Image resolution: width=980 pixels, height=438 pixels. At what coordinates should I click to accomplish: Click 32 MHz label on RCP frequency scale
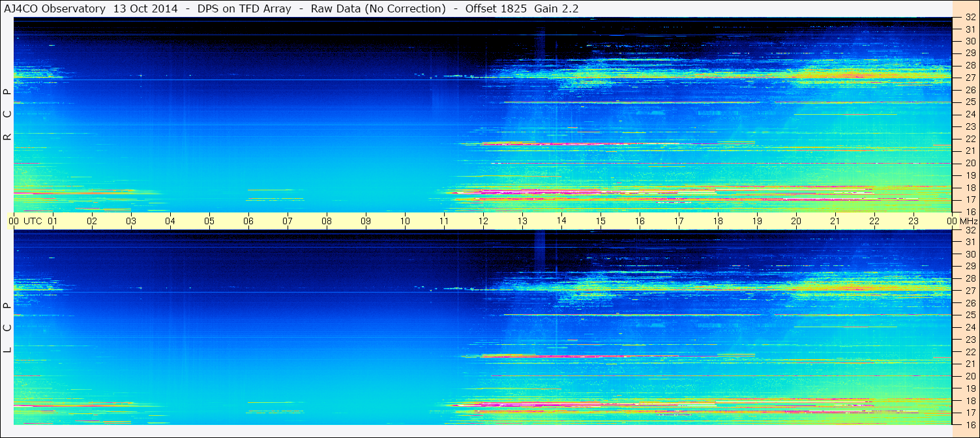click(970, 18)
